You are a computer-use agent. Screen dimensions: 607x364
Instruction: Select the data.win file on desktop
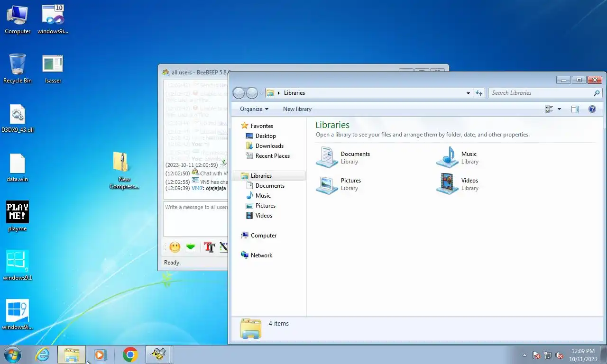pos(18,168)
